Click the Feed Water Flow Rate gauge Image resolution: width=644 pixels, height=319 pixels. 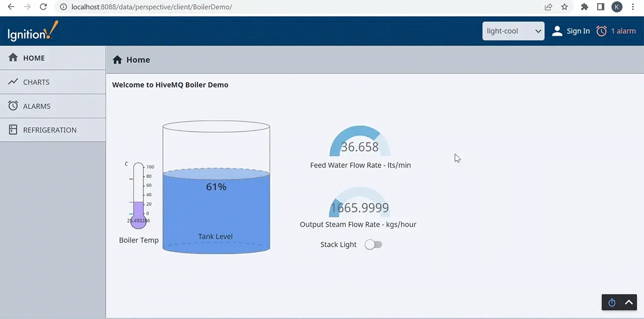pyautogui.click(x=360, y=141)
